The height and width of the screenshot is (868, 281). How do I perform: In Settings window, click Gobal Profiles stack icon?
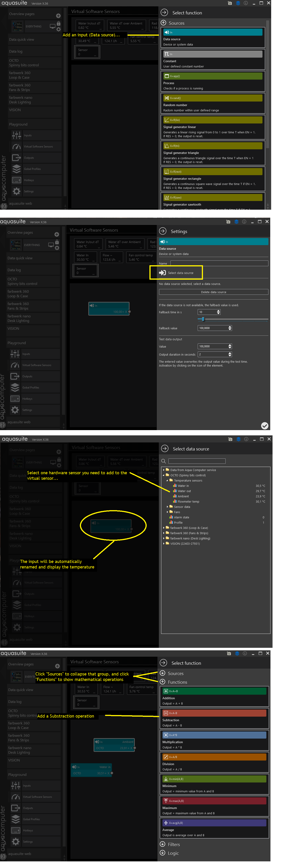tap(15, 388)
